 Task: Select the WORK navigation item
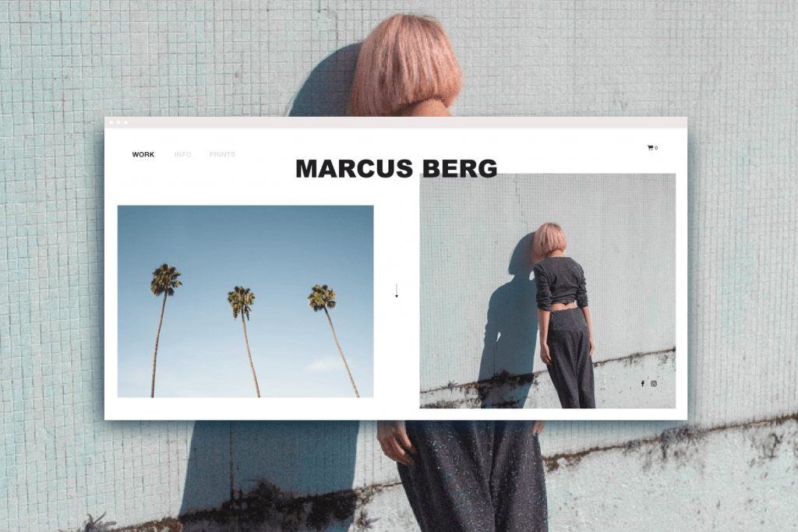point(143,155)
